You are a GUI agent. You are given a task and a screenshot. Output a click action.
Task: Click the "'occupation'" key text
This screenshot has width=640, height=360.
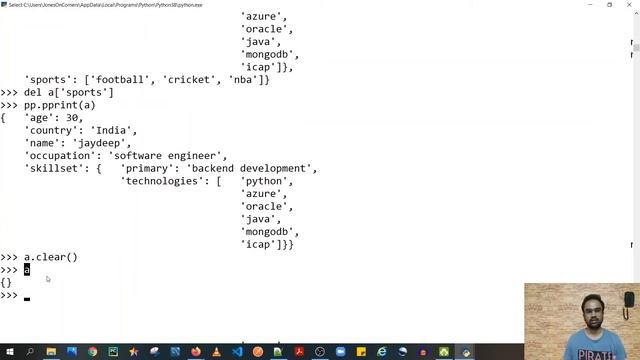point(60,156)
